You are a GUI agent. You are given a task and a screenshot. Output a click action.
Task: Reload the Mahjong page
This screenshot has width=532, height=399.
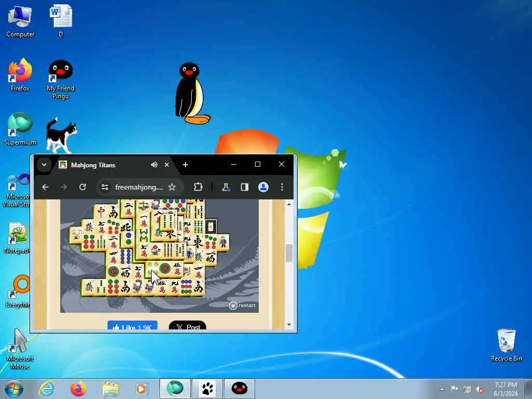[83, 187]
